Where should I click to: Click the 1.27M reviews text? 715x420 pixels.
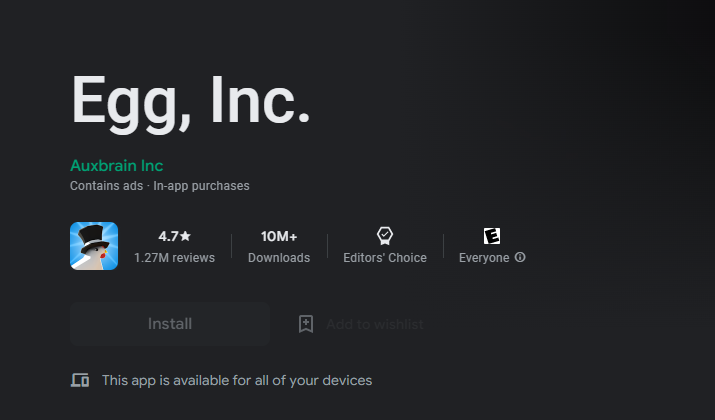pyautogui.click(x=174, y=258)
